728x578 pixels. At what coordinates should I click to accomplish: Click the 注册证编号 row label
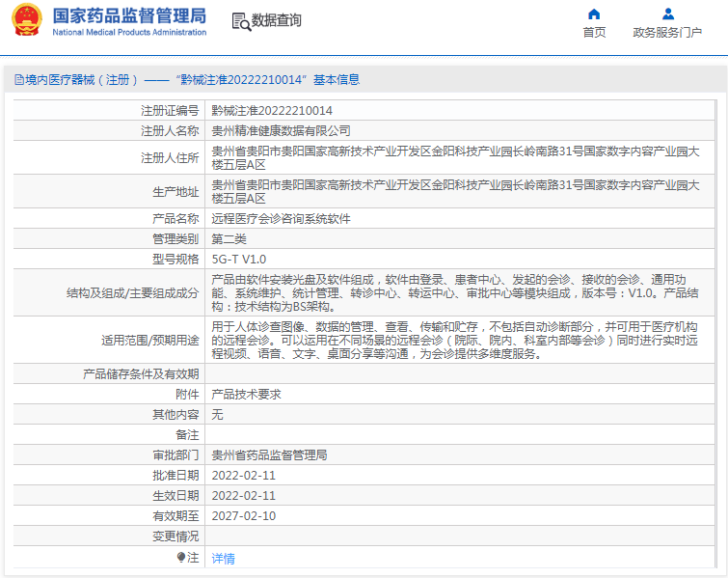tap(170, 111)
